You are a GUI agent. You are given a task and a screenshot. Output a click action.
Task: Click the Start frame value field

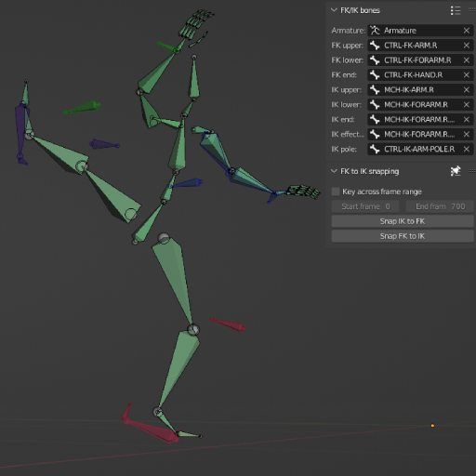point(365,206)
